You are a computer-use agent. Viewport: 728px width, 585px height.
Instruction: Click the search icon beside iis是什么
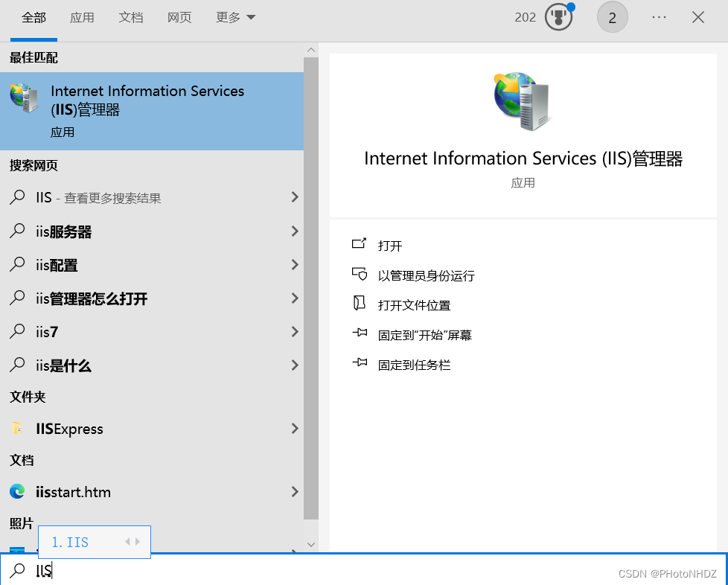click(x=17, y=365)
